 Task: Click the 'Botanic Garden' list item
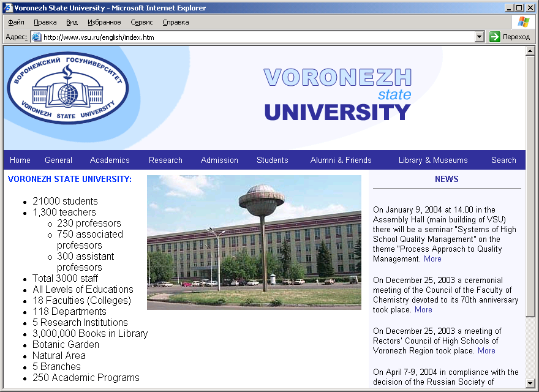click(x=66, y=344)
